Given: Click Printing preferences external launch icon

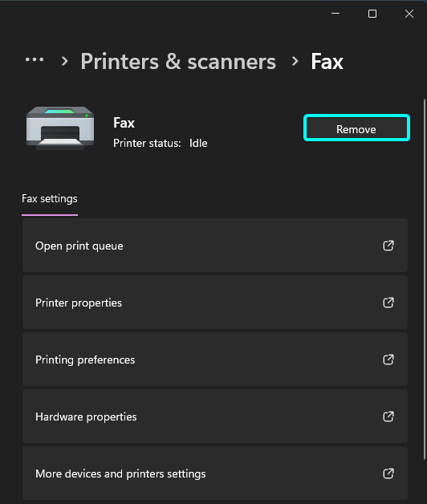Looking at the screenshot, I should coord(388,360).
